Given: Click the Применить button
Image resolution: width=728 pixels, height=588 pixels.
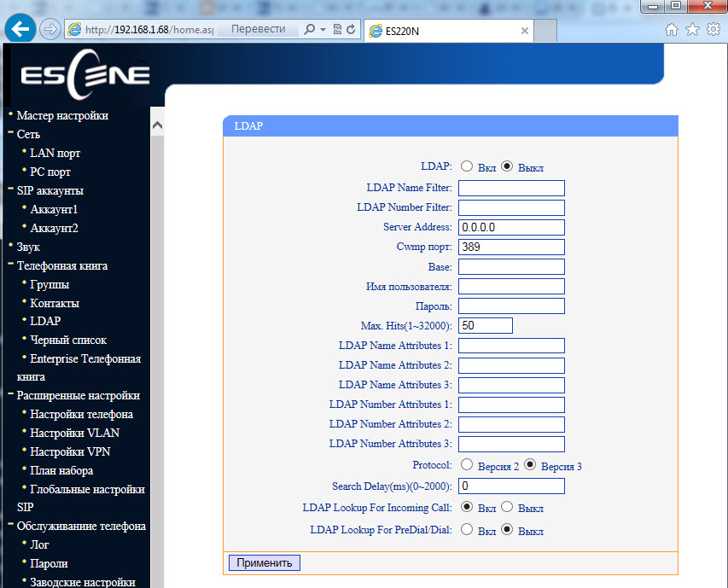Looking at the screenshot, I should tap(264, 562).
